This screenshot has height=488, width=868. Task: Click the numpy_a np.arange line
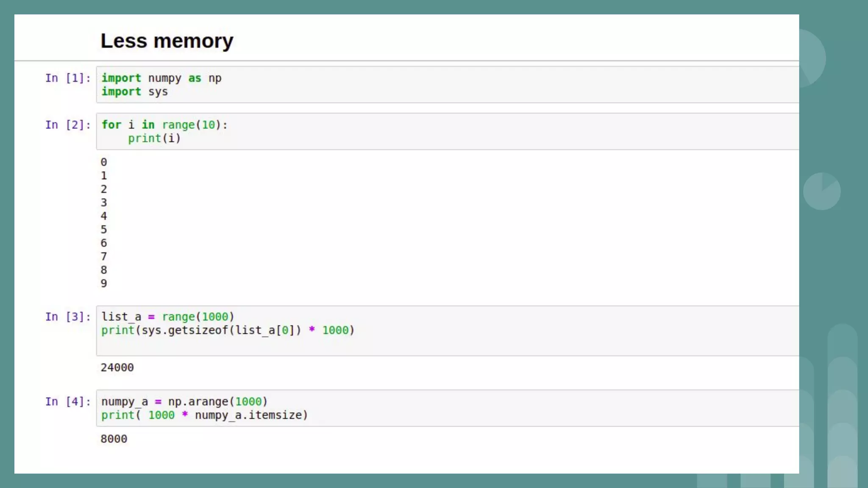(184, 402)
